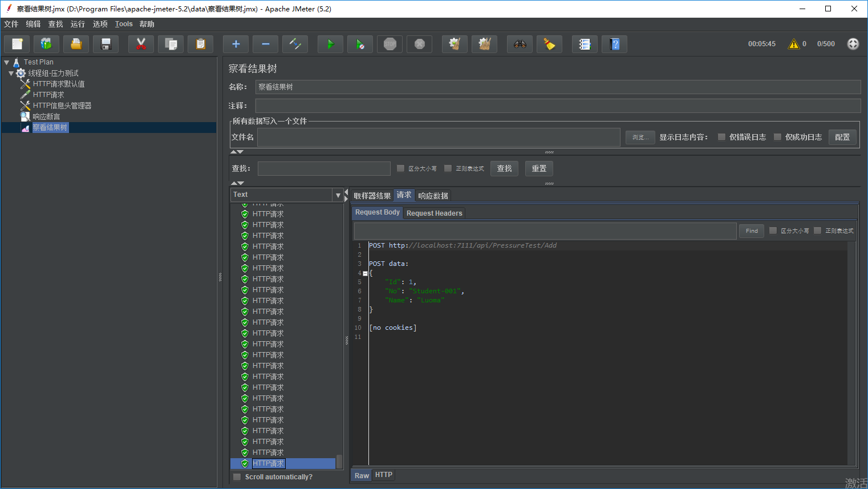Open the 运行 menu
Screen dimensions: 868x489
pos(78,24)
